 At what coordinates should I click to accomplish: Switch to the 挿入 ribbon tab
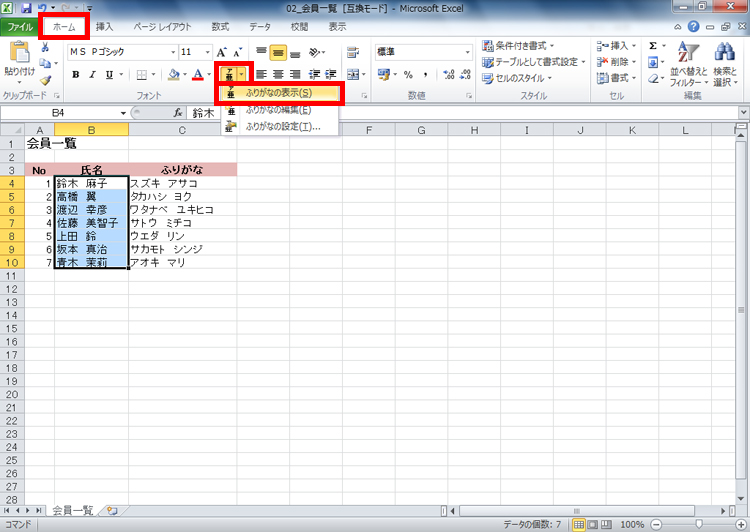point(104,27)
